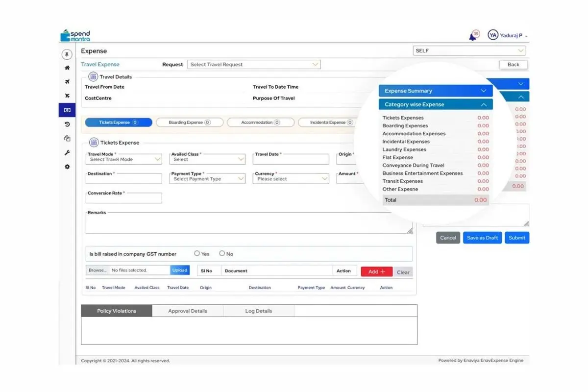588x392 pixels.
Task: Click the Submit button
Action: (517, 238)
